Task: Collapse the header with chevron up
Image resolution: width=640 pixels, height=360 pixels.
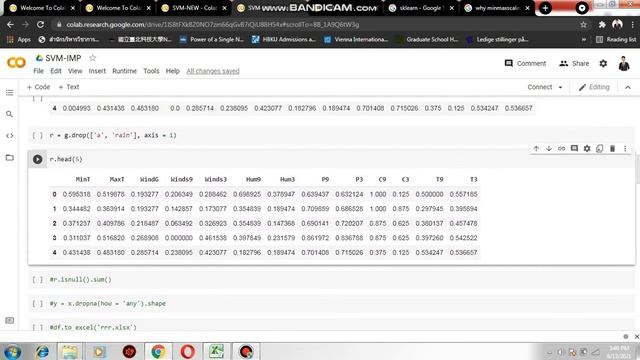Action: (x=627, y=87)
